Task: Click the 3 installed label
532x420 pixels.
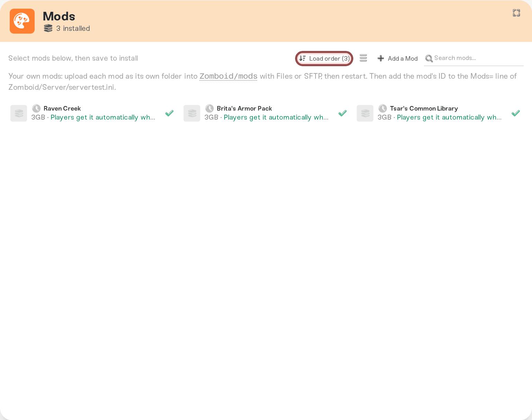Action: click(73, 28)
